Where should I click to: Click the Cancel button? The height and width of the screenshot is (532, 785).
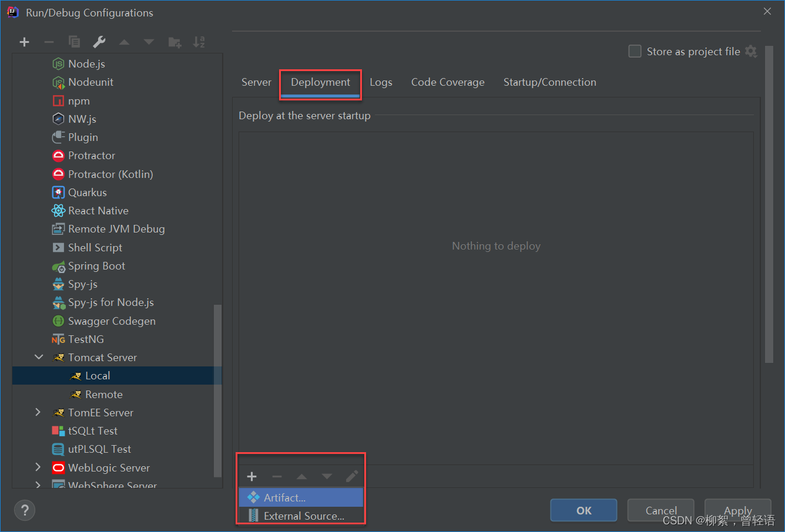[x=661, y=510]
